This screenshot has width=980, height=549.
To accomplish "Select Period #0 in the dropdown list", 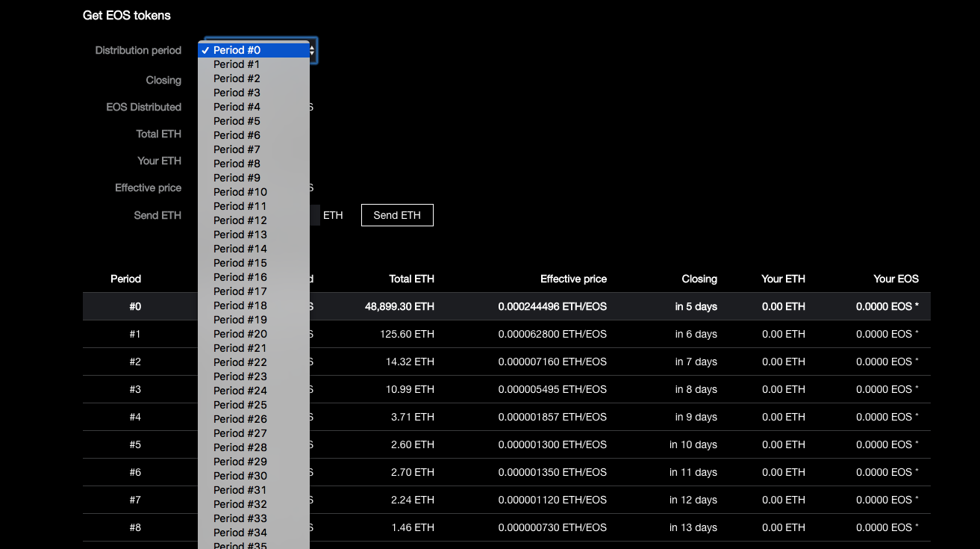I will 254,50.
